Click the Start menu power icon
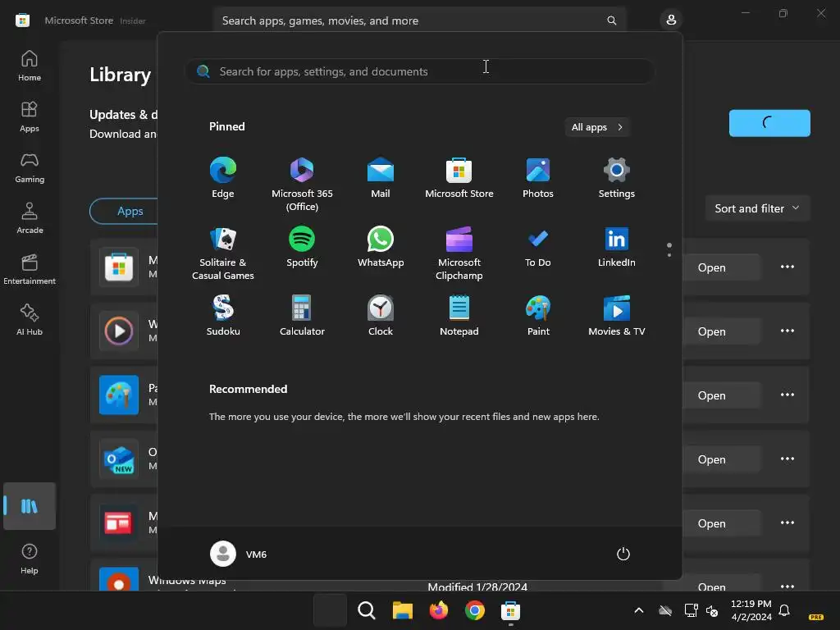The height and width of the screenshot is (630, 840). point(623,554)
